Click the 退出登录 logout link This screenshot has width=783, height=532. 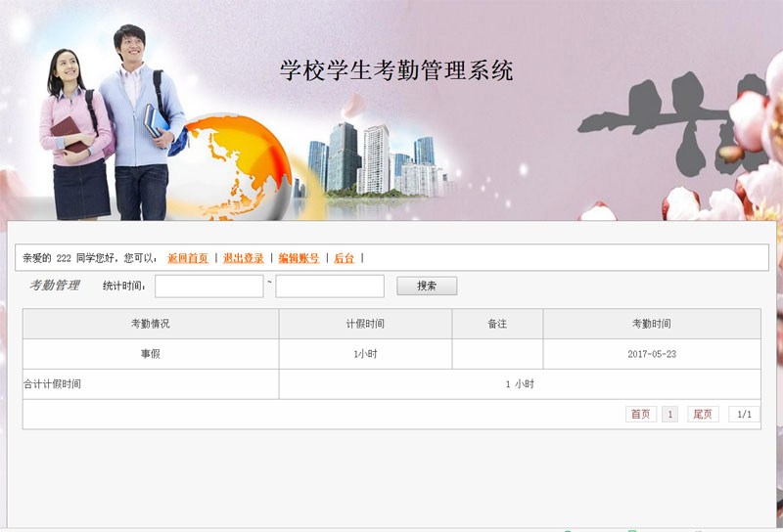(x=243, y=258)
